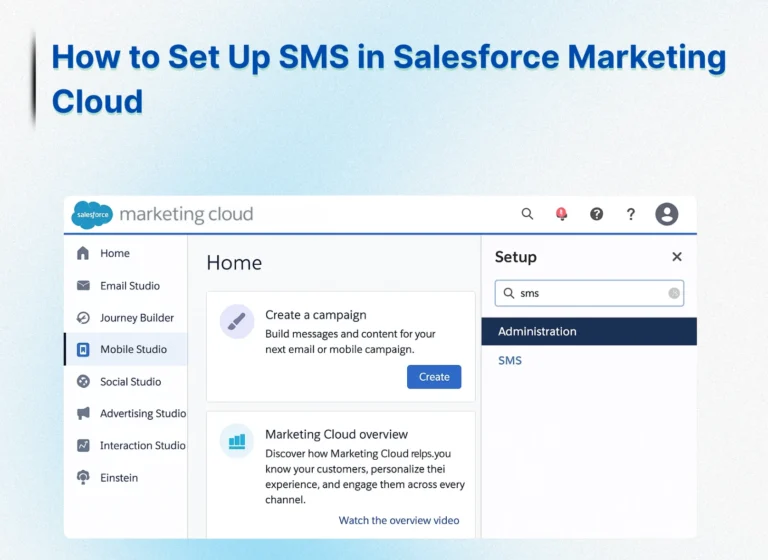Select the SMS setup result

point(510,360)
